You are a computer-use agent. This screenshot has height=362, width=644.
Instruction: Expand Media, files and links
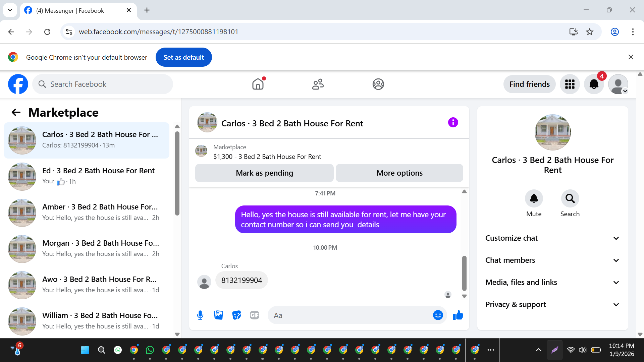(x=552, y=282)
